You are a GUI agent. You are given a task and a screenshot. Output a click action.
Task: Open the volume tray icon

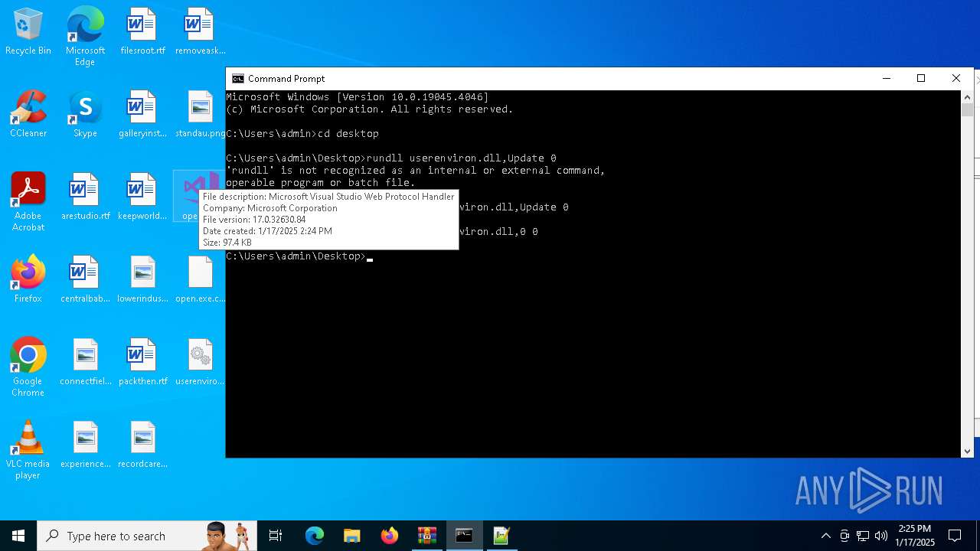pos(881,536)
